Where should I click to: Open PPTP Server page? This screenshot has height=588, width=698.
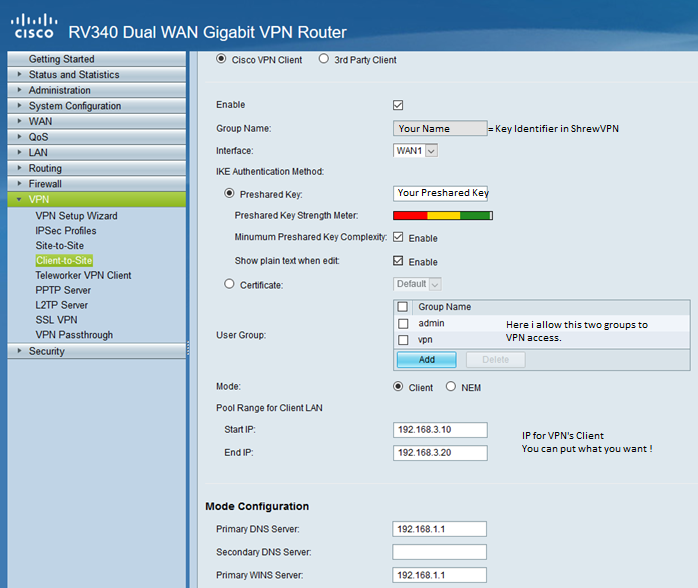[63, 290]
